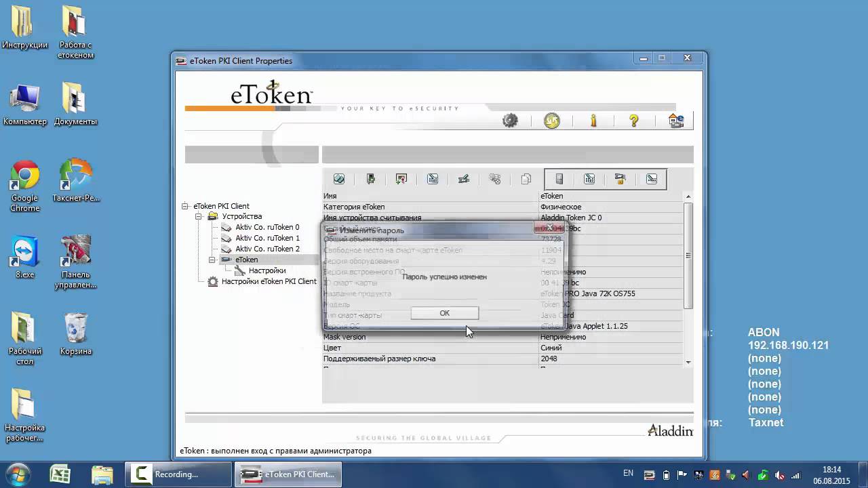This screenshot has height=488, width=868.
Task: Click the Rename eToken toolbar icon
Action: 464,179
